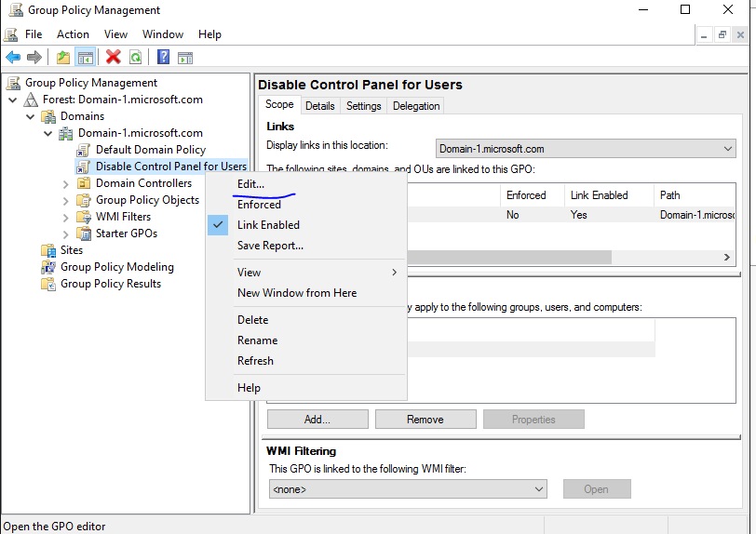Image resolution: width=756 pixels, height=534 pixels.
Task: Click the Remove button
Action: pos(425,420)
